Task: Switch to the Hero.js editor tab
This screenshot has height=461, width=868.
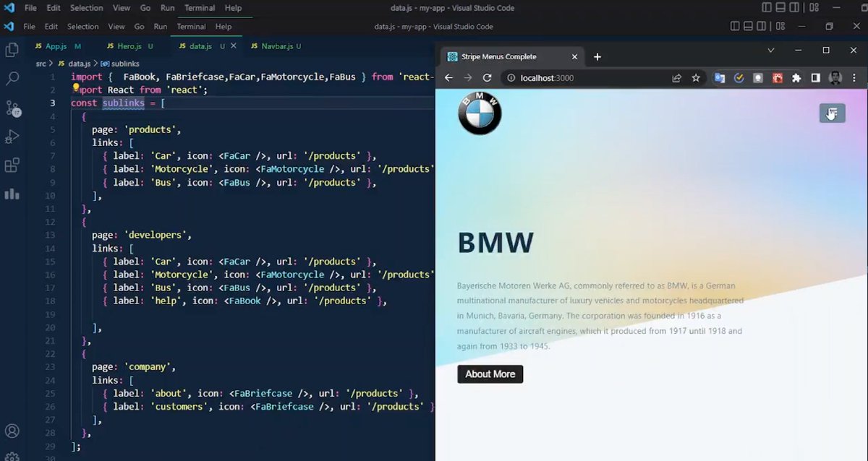Action: click(130, 46)
